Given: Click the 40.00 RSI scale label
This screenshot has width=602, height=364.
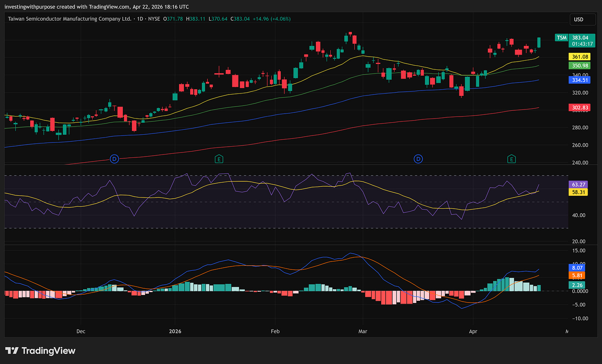Looking at the screenshot, I should tap(579, 215).
